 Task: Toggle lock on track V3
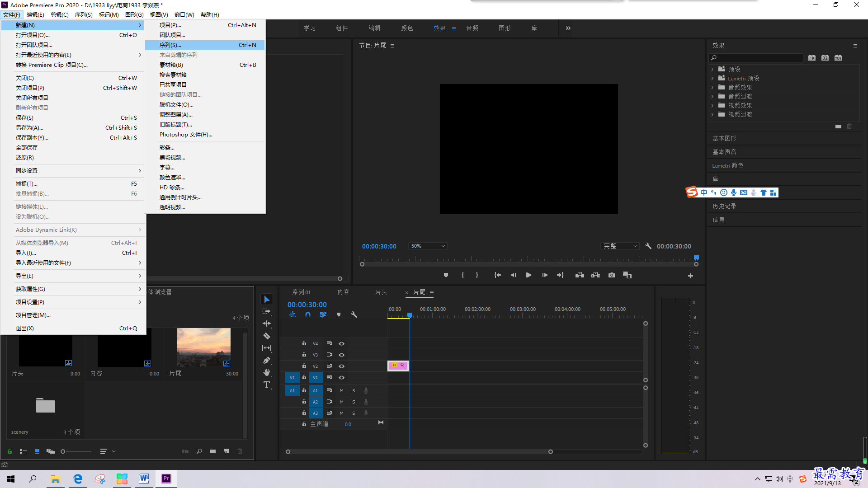point(304,355)
